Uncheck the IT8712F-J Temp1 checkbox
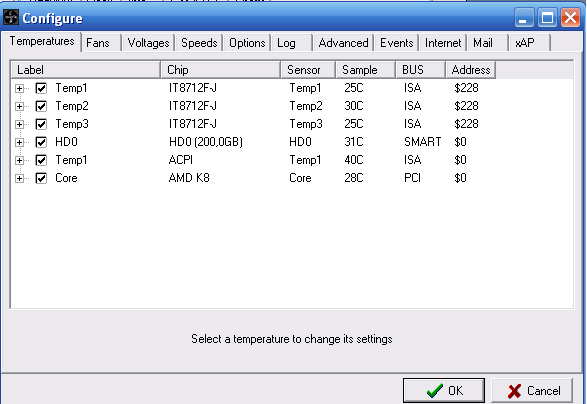Image resolution: width=587 pixels, height=404 pixels. coord(41,88)
